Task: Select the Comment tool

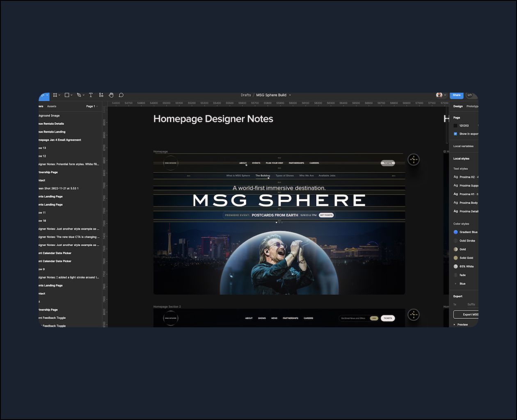Action: coord(121,95)
